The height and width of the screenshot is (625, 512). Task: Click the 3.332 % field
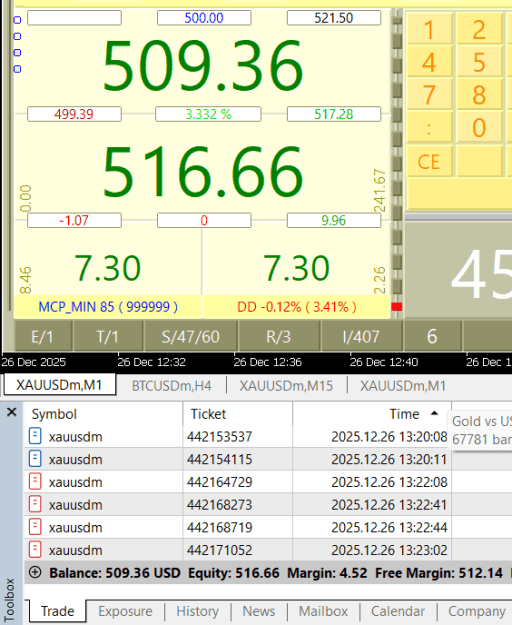[208, 114]
